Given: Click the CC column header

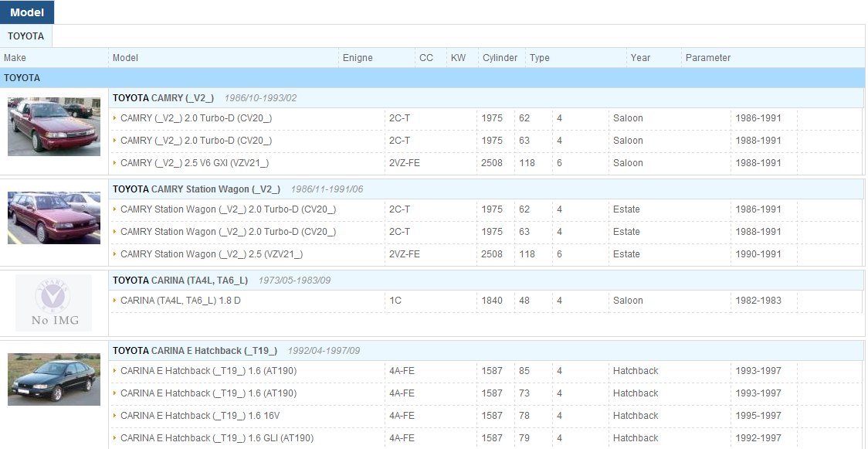Looking at the screenshot, I should click(x=426, y=58).
